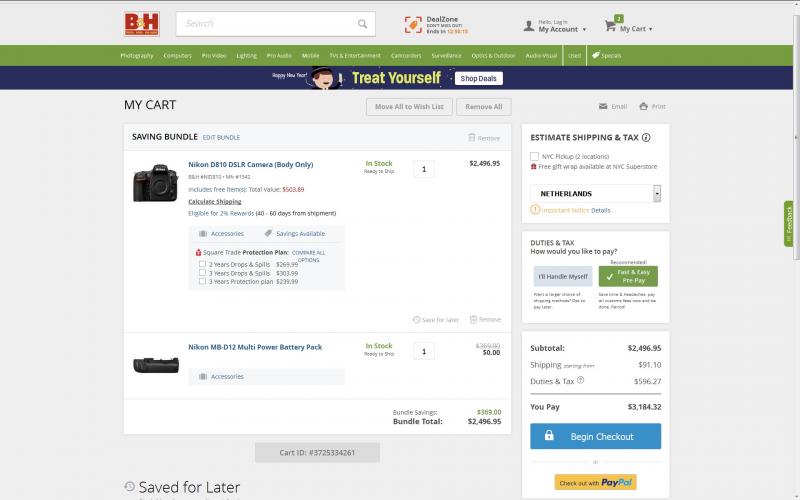Click Accessories icon under Nikon D810
The image size is (800, 500).
[203, 233]
